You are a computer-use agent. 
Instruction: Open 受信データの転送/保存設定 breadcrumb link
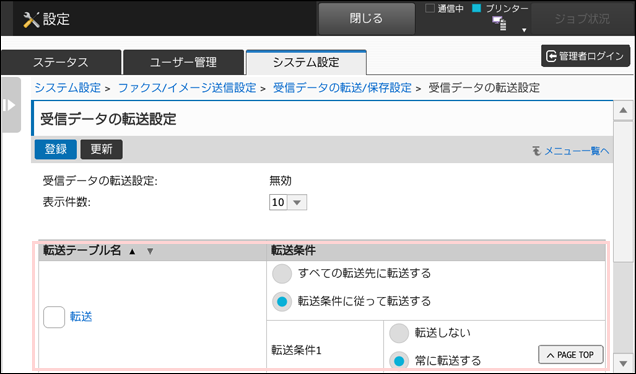(342, 88)
